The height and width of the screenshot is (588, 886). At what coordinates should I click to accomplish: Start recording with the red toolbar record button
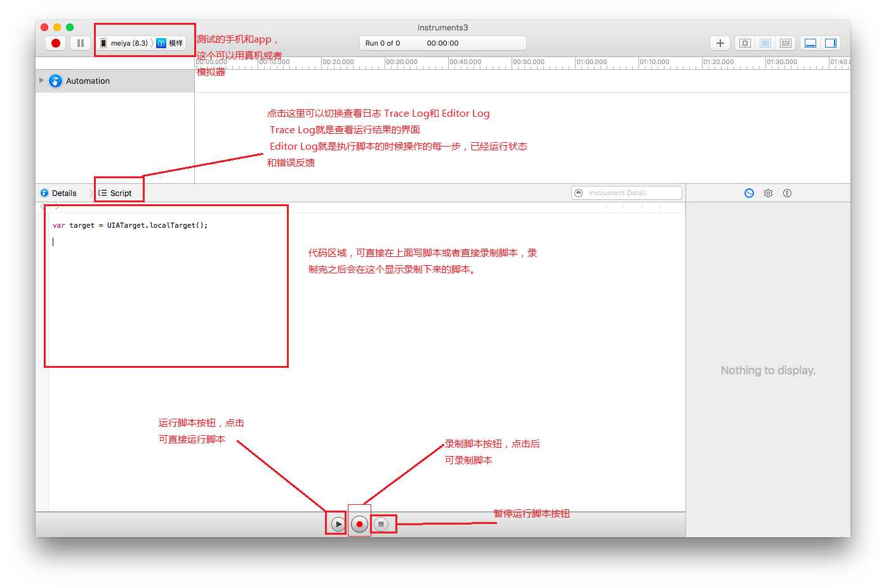click(56, 43)
